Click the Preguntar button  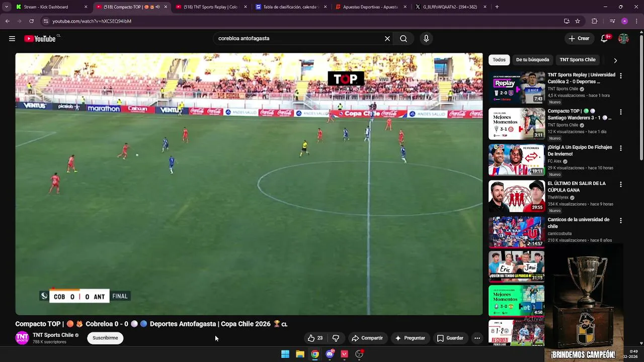coord(410,338)
